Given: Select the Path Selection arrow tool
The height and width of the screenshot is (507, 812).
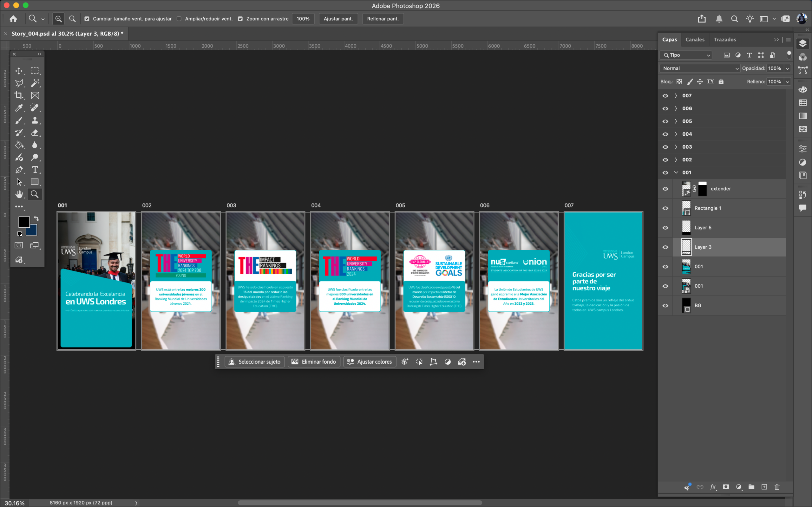Looking at the screenshot, I should (x=19, y=182).
